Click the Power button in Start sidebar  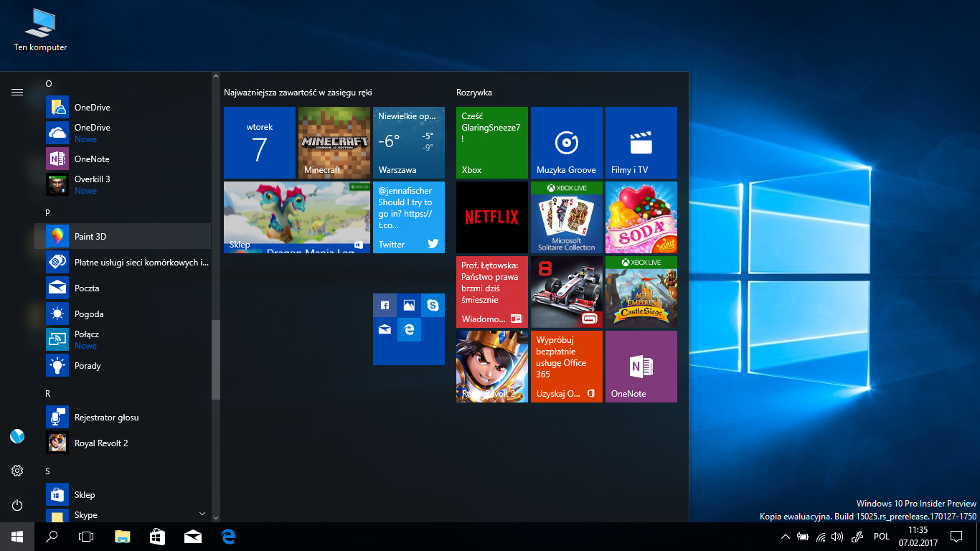click(x=17, y=505)
